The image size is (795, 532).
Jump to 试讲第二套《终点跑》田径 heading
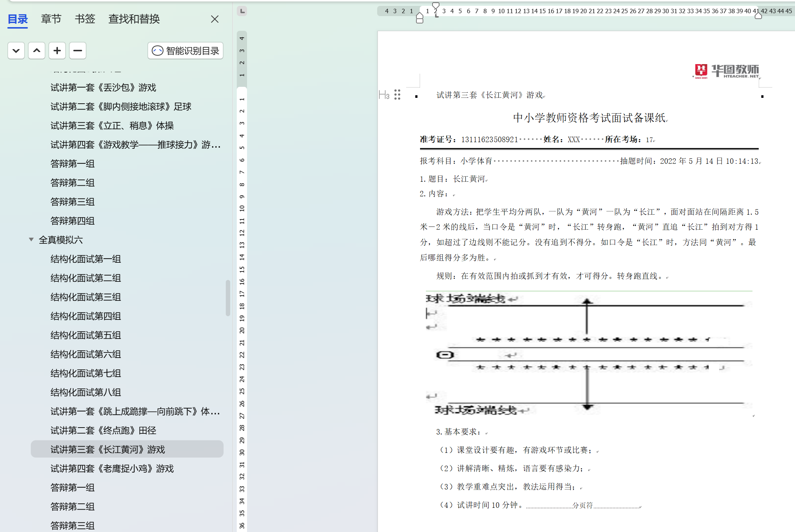[103, 431]
